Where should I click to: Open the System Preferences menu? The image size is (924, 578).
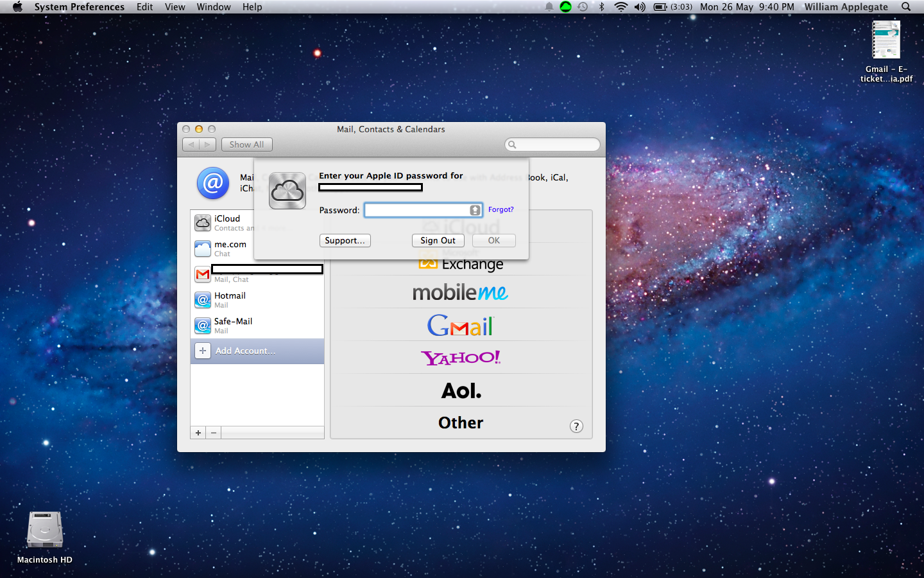click(80, 7)
